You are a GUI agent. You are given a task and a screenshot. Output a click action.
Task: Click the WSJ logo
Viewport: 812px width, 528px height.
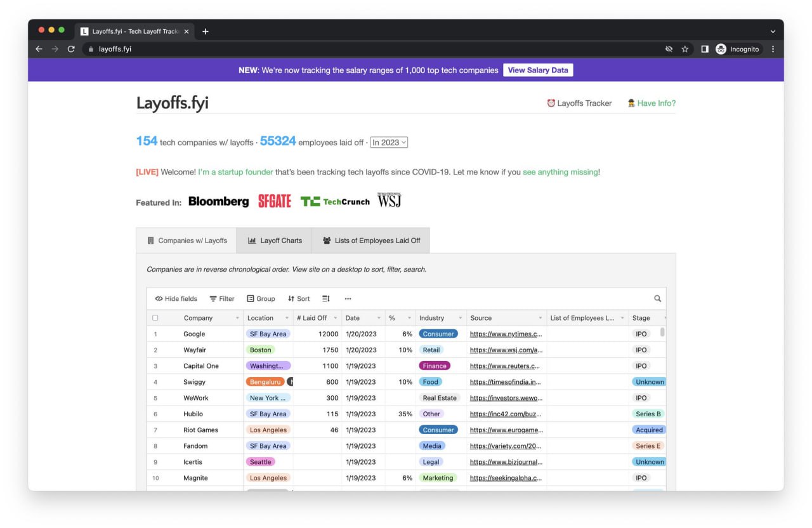(390, 201)
